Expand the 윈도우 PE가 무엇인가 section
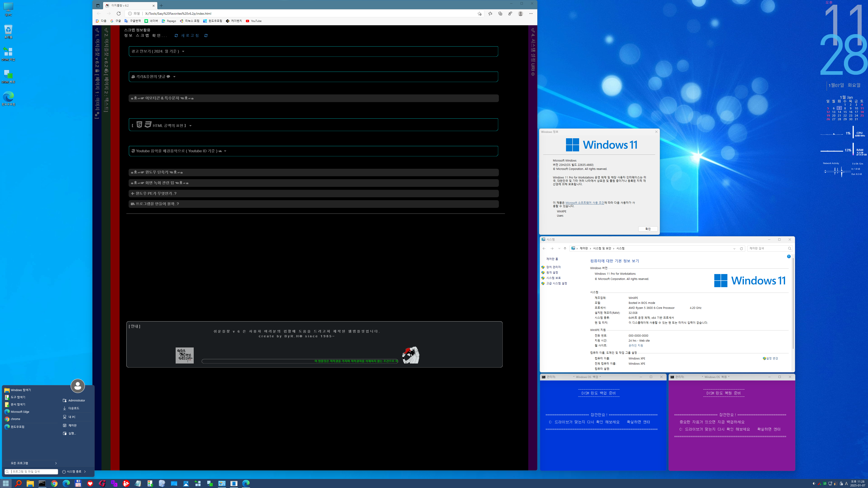Viewport: 868px width, 488px height. [x=313, y=193]
